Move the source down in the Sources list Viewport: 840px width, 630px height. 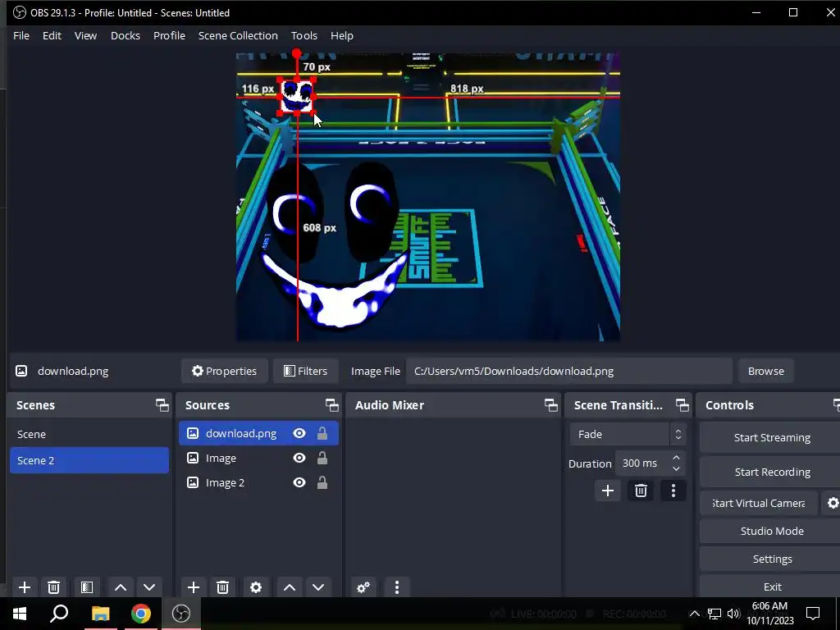pyautogui.click(x=318, y=587)
